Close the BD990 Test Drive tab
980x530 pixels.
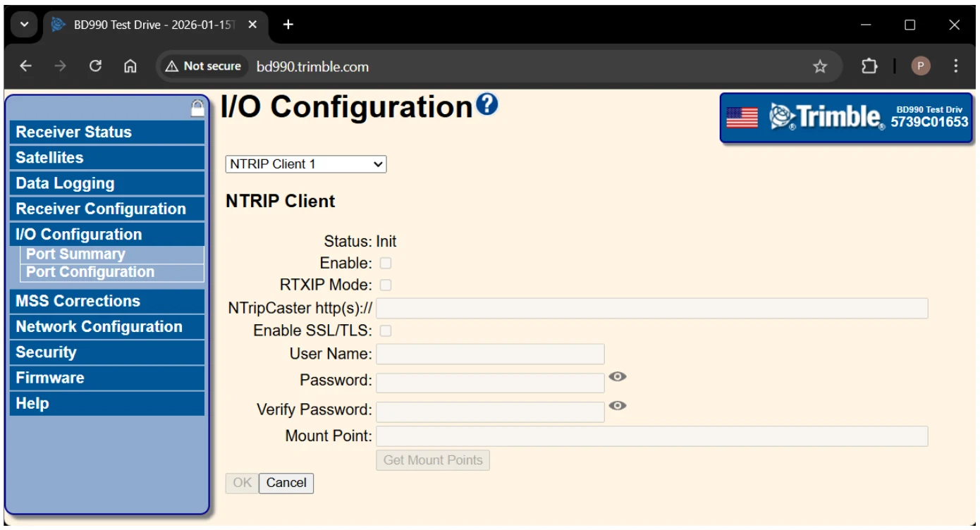pos(252,25)
